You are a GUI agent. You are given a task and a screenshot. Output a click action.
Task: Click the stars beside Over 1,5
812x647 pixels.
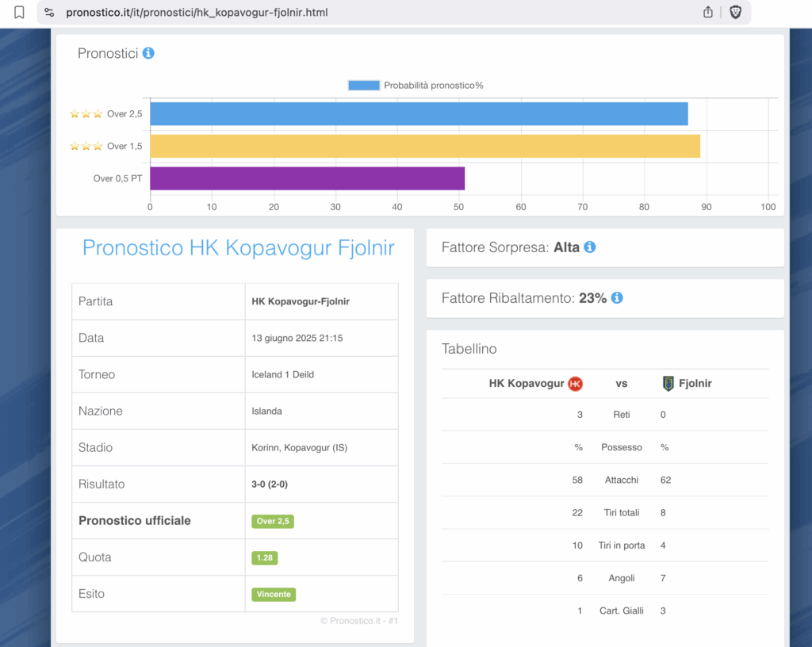(86, 147)
